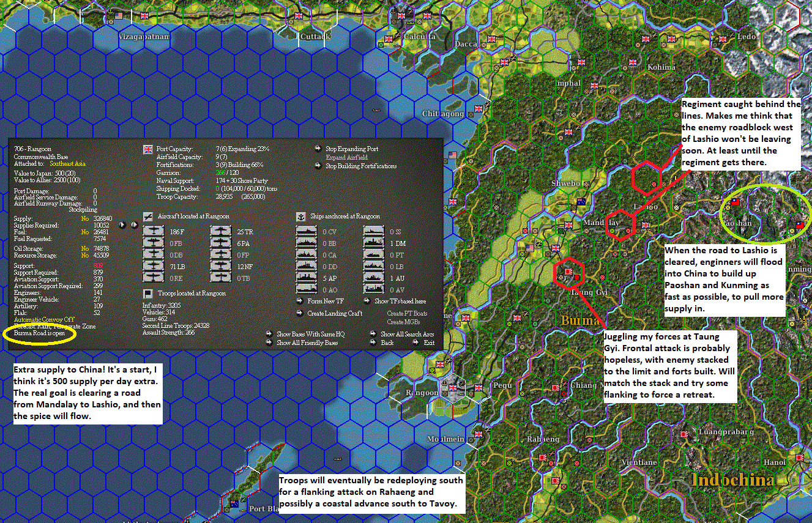Click the troops flag icon at Rangoon

pos(147,293)
